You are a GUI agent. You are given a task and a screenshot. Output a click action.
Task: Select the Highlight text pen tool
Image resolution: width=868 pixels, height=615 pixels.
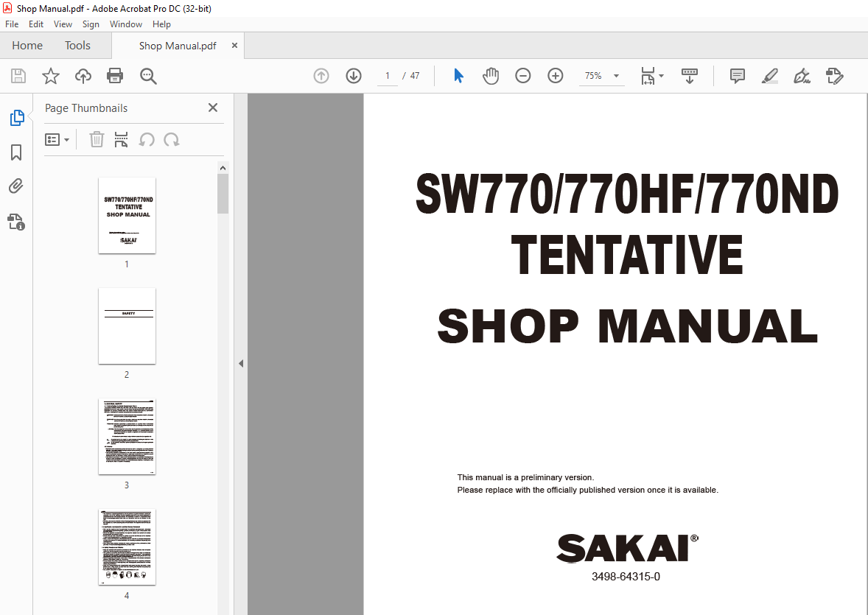pyautogui.click(x=769, y=76)
